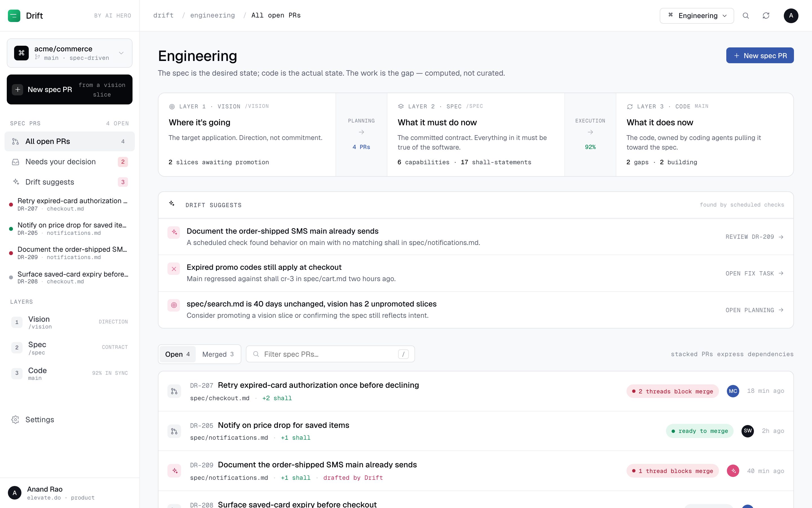This screenshot has width=812, height=508.
Task: Click the PR icon on DR-205 row
Action: click(x=174, y=431)
